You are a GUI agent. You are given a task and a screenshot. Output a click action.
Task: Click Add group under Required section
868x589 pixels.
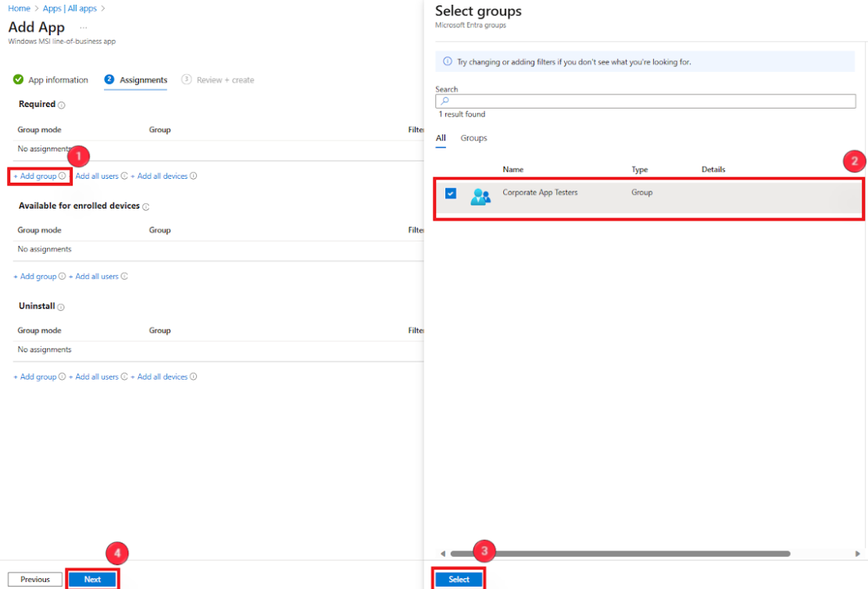click(35, 177)
